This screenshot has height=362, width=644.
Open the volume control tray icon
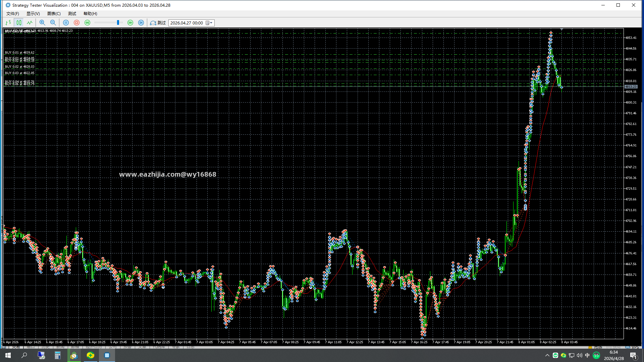pyautogui.click(x=580, y=355)
